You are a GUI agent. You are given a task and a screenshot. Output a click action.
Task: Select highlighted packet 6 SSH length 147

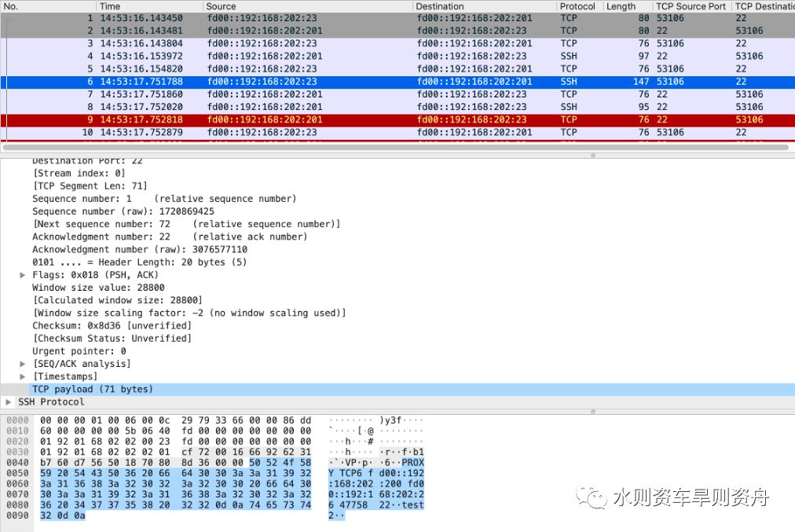click(x=397, y=81)
